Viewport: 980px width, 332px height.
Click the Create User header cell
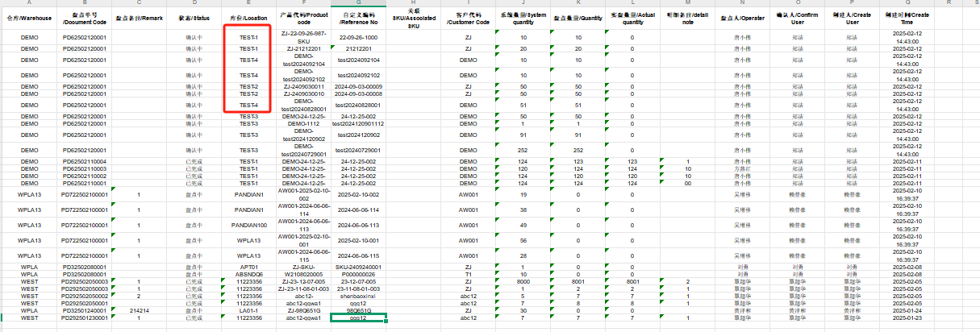[x=852, y=20]
